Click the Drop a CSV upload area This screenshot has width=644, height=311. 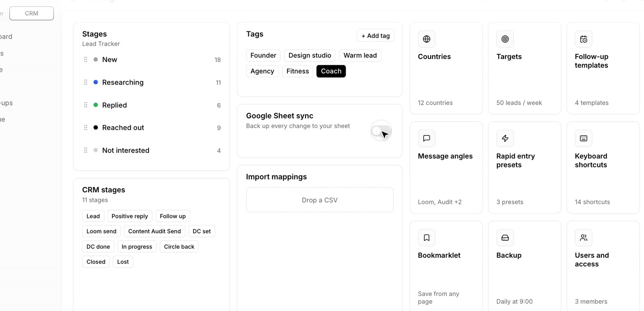pos(320,200)
